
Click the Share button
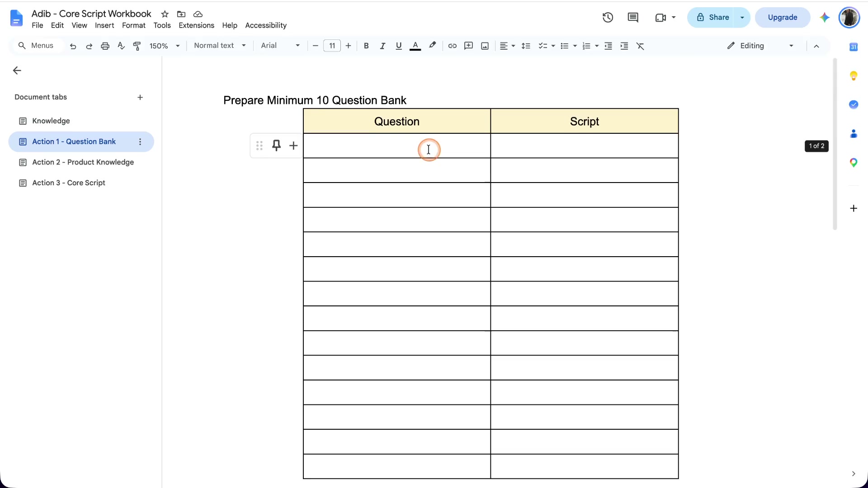713,18
